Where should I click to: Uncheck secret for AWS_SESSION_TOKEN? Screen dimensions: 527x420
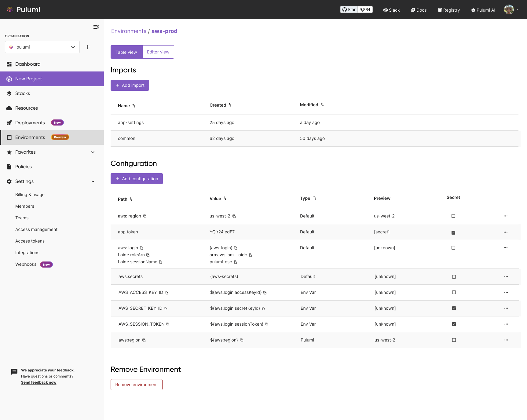(x=454, y=324)
